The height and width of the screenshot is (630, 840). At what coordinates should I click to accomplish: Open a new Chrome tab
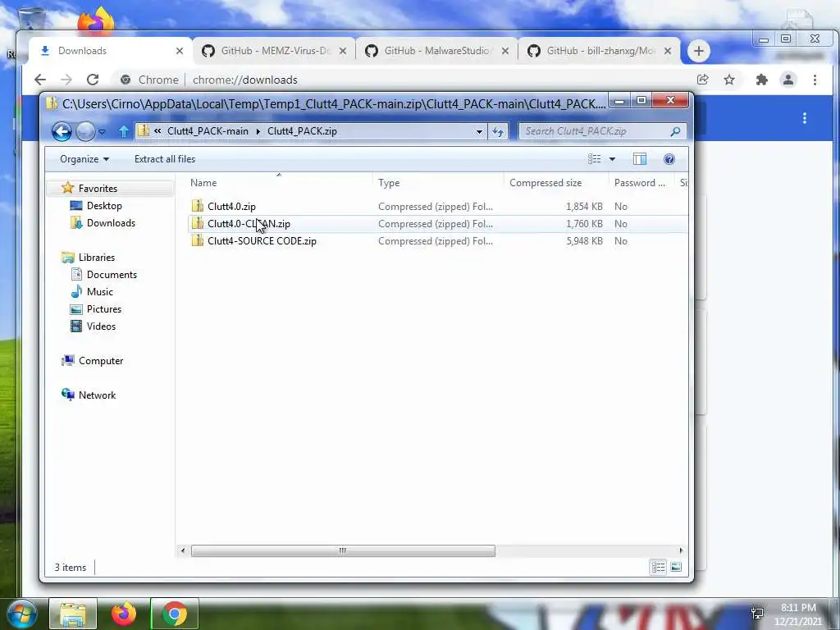[699, 51]
